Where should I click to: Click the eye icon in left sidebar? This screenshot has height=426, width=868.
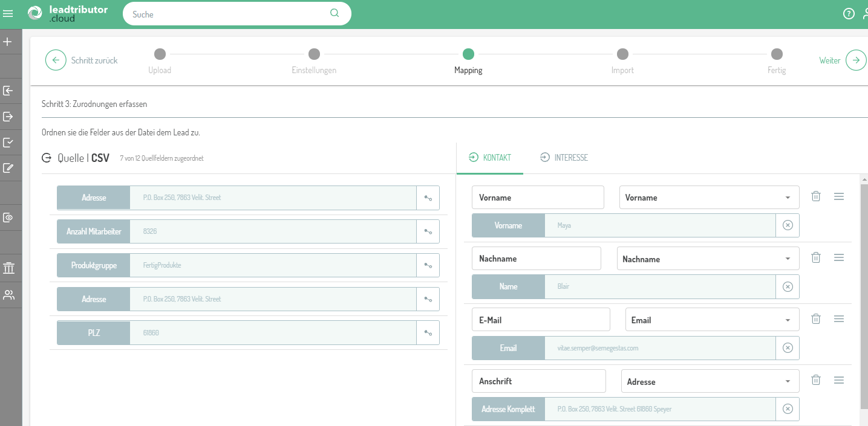point(8,218)
